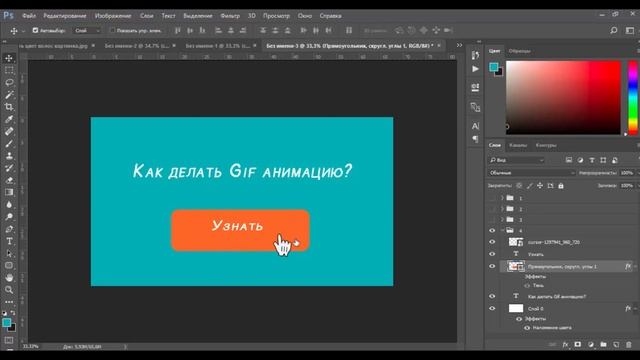
Task: Hide the Слой 0 layer eye
Action: pos(492,309)
